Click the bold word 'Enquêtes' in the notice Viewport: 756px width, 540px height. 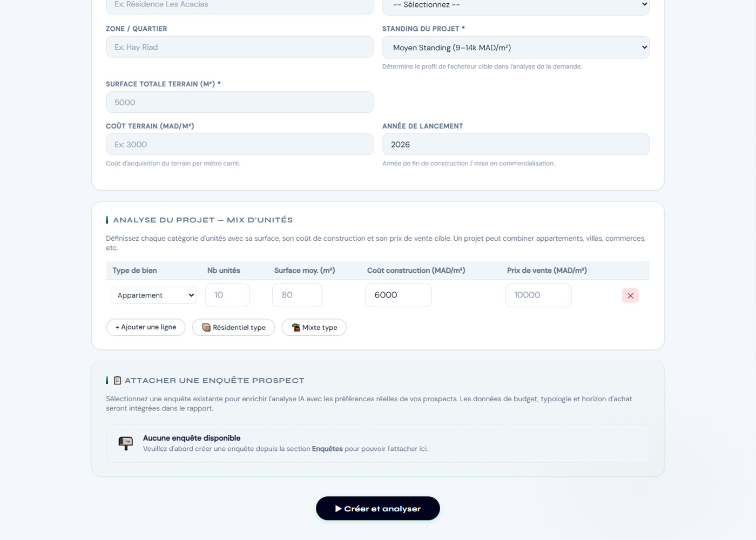point(327,449)
